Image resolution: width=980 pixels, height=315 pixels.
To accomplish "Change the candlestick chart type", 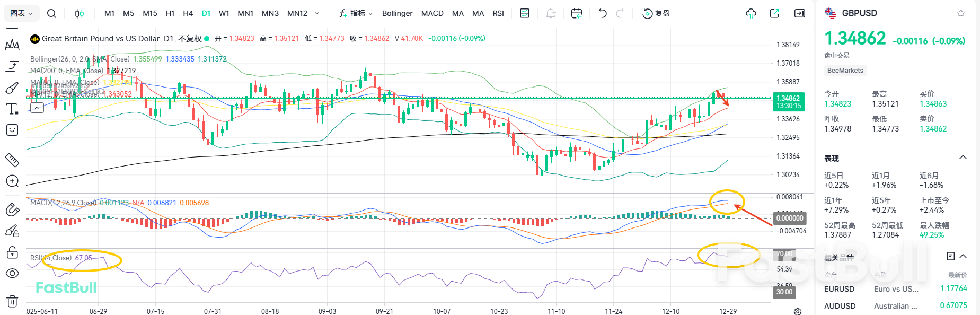I will (79, 13).
